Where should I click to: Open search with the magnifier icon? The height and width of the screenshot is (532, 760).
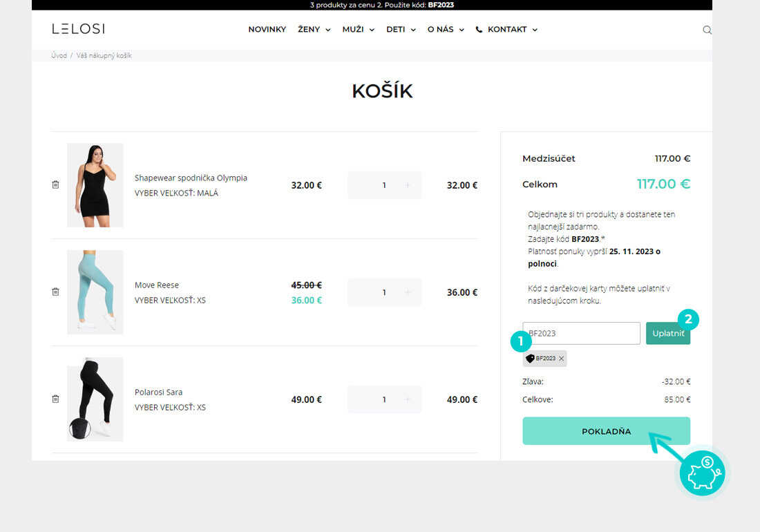[x=707, y=30]
